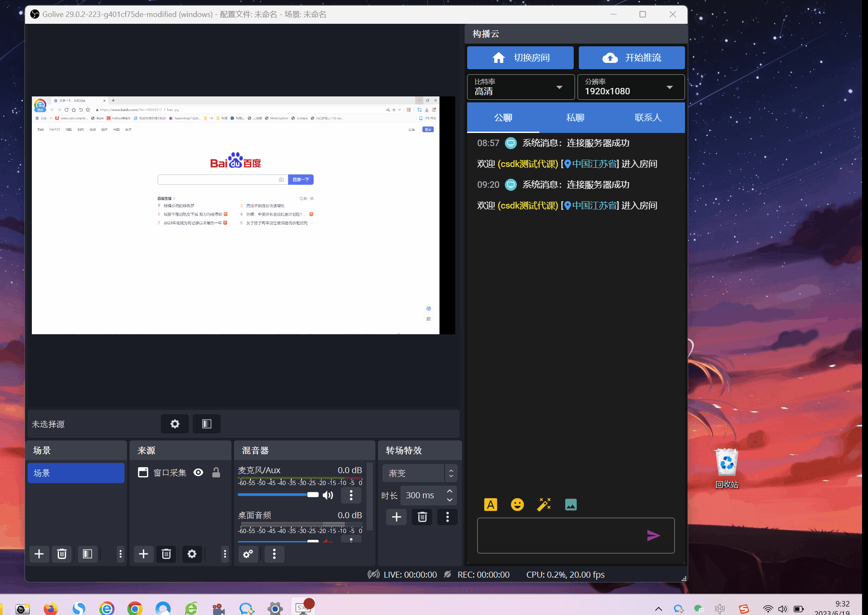Open 来源 panel three-dot menu
This screenshot has width=868, height=615.
[x=225, y=554]
